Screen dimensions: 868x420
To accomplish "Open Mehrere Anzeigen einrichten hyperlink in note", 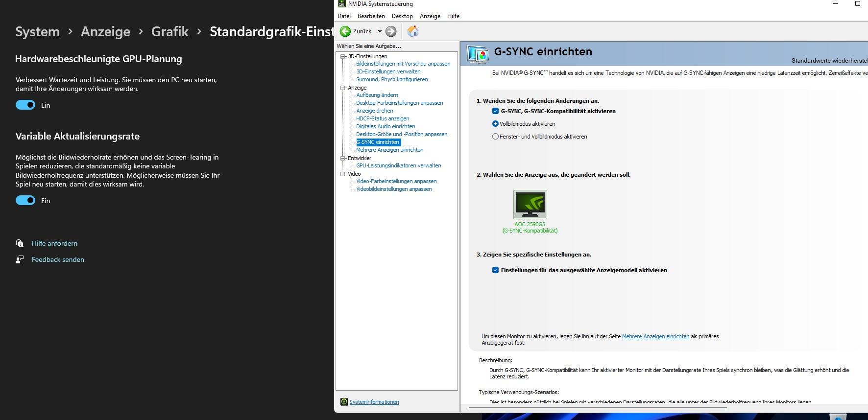I will [x=655, y=336].
